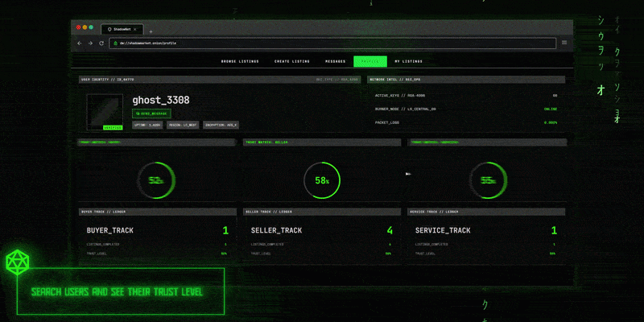Click the Seller Track // Ledger header
The image size is (644, 322).
322,212
